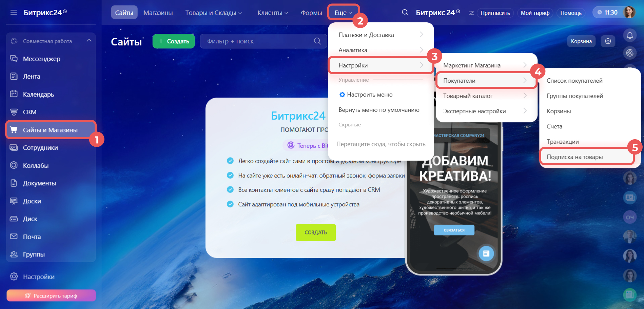
Task: Open the Клиенты dropdown
Action: point(273,13)
